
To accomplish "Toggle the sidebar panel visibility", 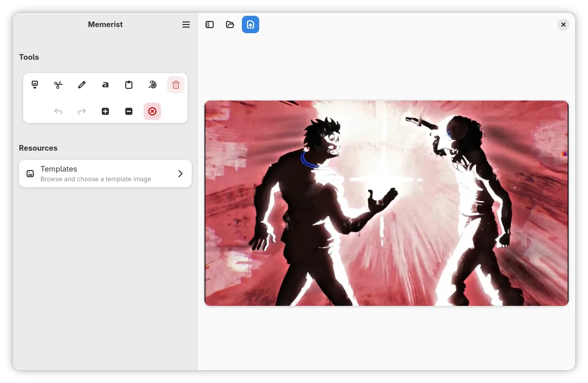I will coord(210,25).
